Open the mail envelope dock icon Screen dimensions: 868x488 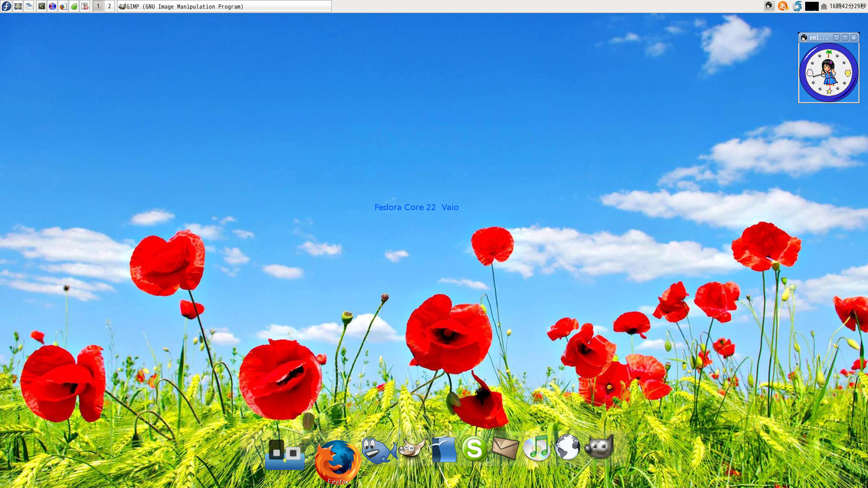coord(505,448)
